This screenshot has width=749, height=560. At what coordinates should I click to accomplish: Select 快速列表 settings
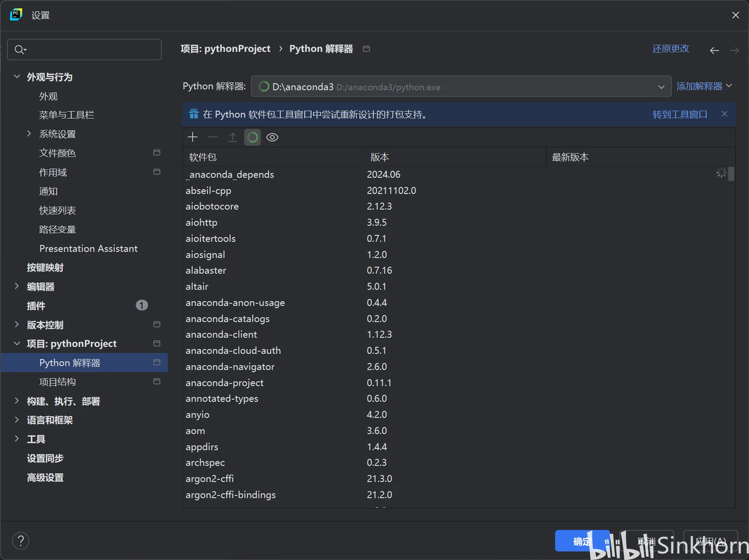(x=57, y=211)
